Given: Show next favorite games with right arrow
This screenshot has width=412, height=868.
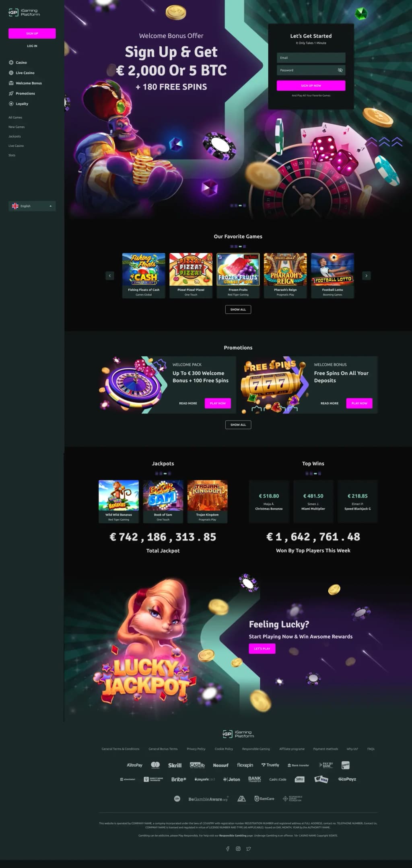Looking at the screenshot, I should 366,276.
